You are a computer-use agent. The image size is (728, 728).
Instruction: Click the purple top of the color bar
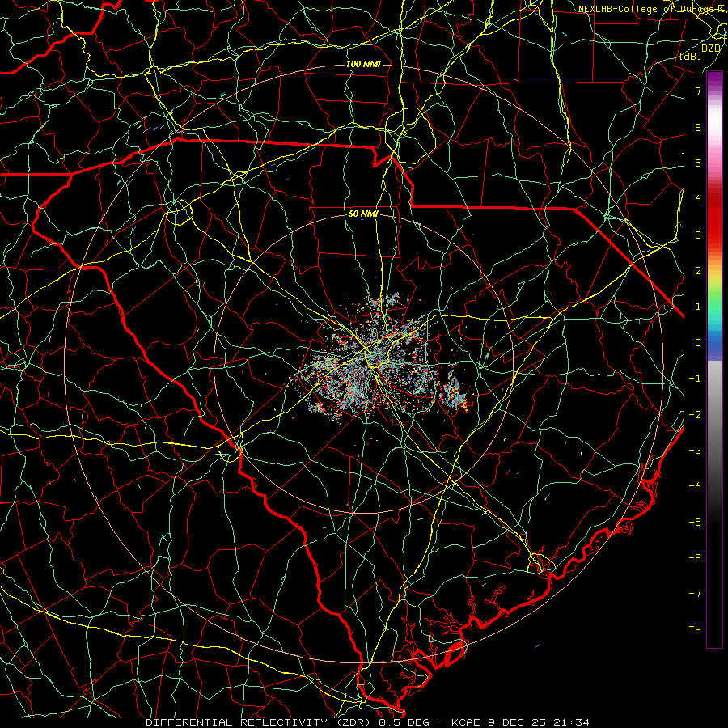[x=714, y=79]
